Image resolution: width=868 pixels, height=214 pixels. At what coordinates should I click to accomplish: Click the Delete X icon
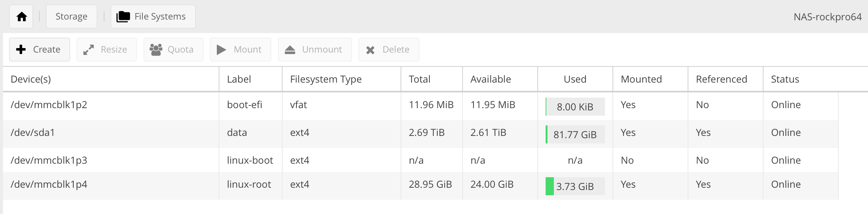point(370,50)
